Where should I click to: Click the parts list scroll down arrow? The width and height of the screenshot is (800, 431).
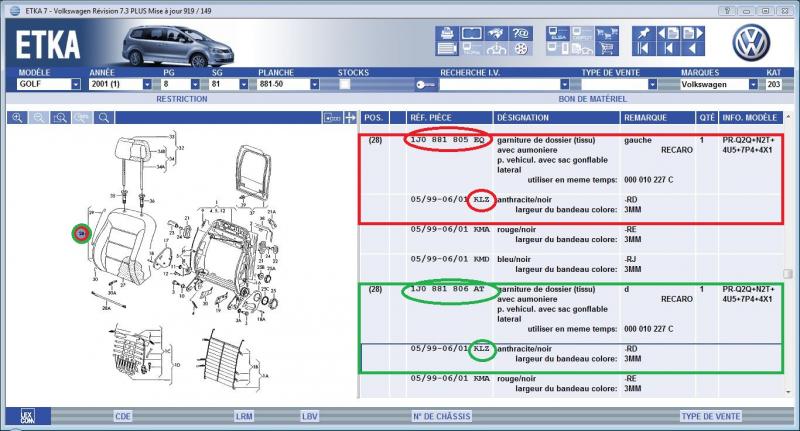(788, 392)
